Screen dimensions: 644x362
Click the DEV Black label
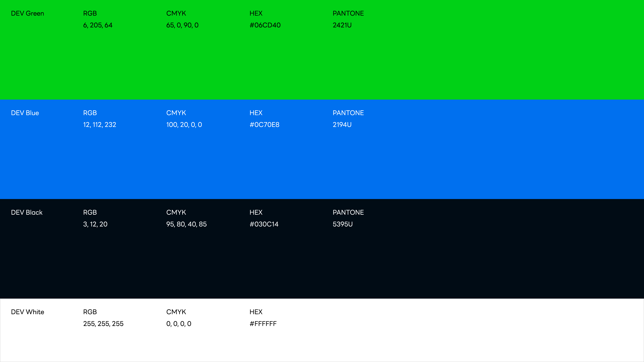(27, 212)
